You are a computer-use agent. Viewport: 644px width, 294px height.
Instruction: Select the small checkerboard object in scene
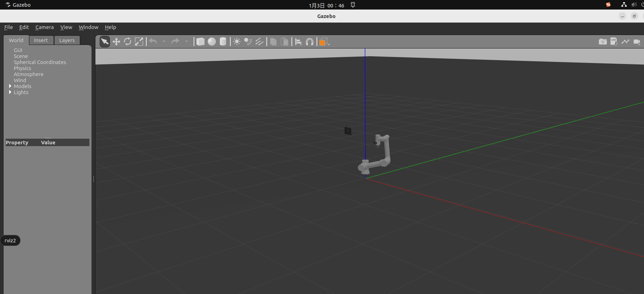coord(348,131)
